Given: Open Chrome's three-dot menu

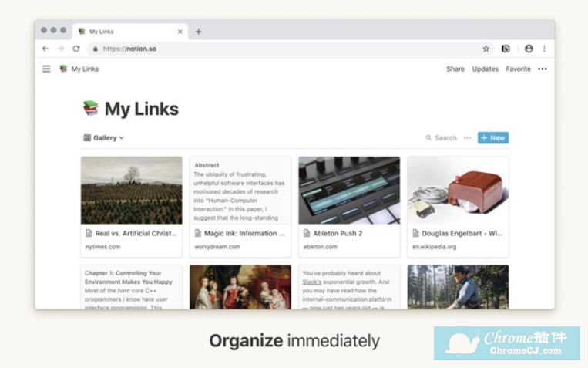Looking at the screenshot, I should click(x=544, y=49).
